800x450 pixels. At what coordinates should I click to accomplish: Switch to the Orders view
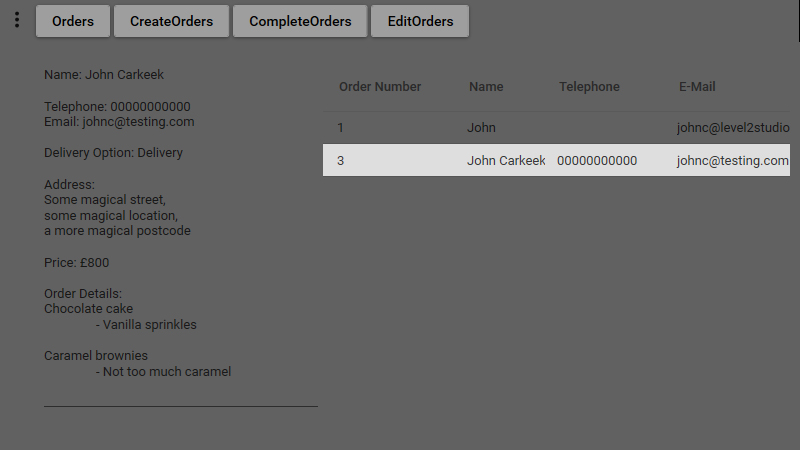(73, 21)
